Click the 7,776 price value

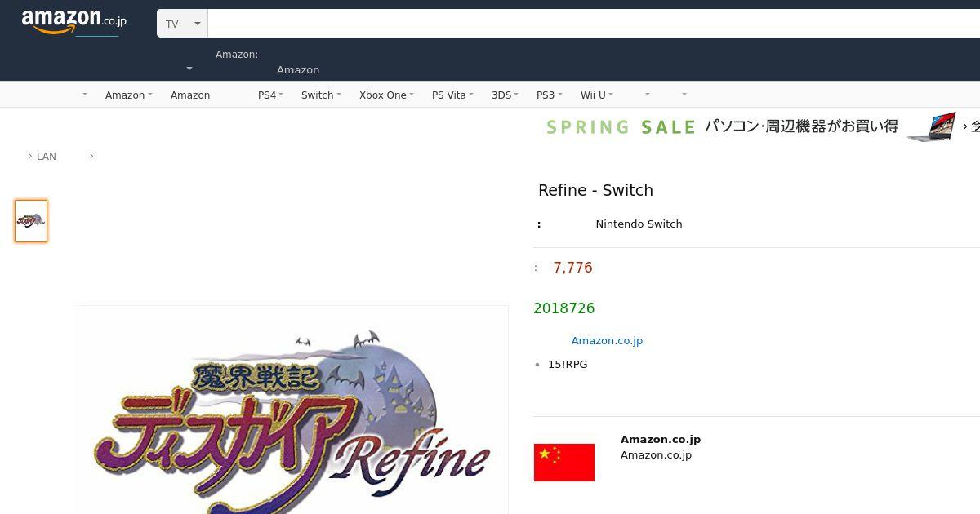[572, 268]
